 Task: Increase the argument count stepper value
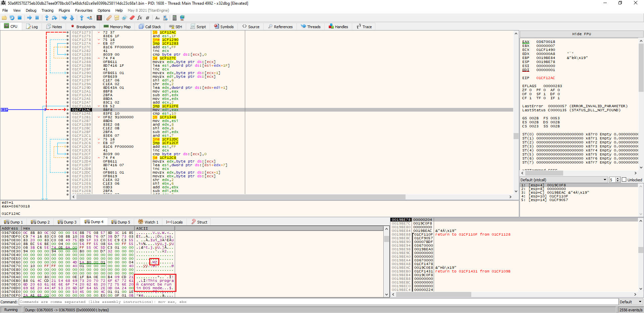(x=618, y=179)
